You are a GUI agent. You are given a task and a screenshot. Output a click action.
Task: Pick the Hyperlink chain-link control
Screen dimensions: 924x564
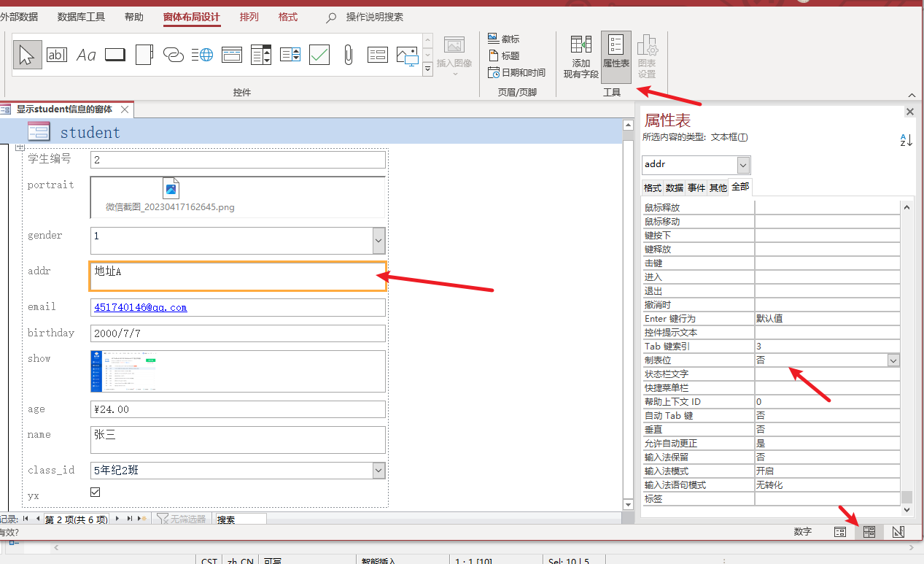pyautogui.click(x=174, y=54)
